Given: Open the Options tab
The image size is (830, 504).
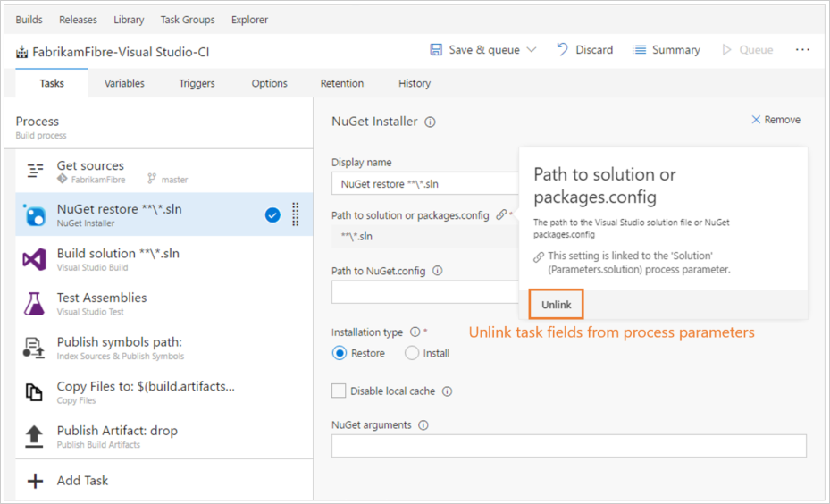Looking at the screenshot, I should pos(270,83).
